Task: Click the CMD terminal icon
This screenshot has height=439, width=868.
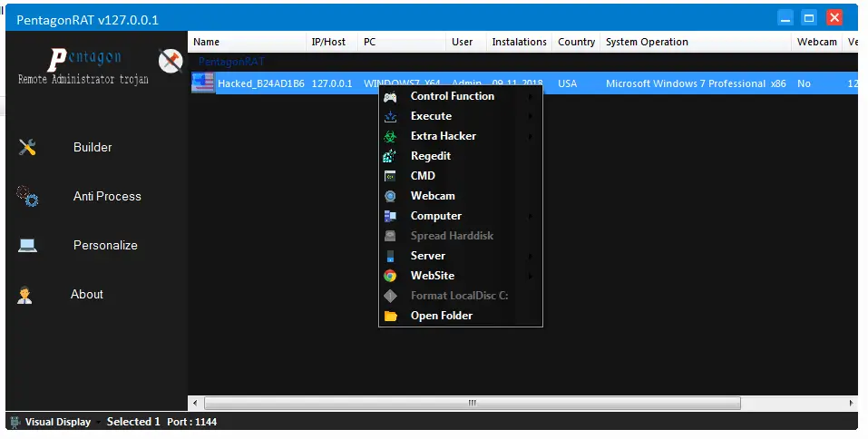Action: (x=390, y=176)
